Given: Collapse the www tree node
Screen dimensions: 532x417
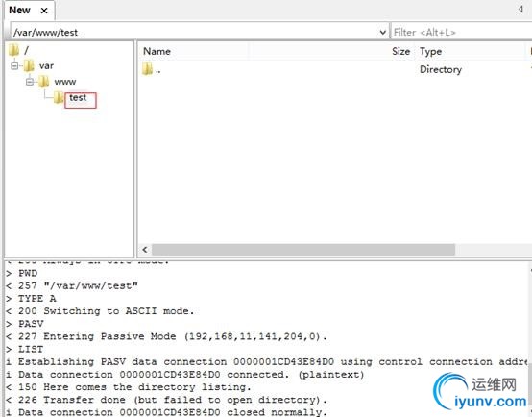Looking at the screenshot, I should pos(30,82).
